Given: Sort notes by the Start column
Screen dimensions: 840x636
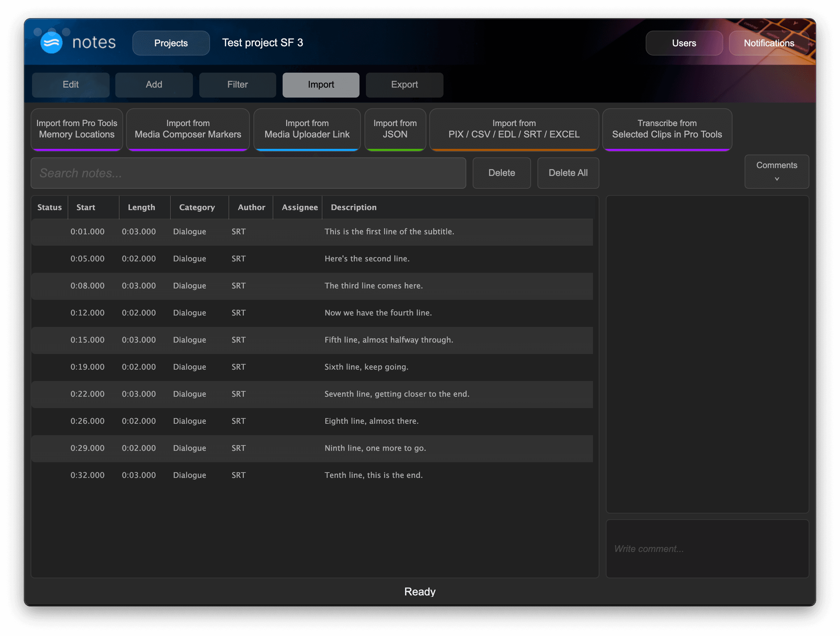Looking at the screenshot, I should [86, 208].
